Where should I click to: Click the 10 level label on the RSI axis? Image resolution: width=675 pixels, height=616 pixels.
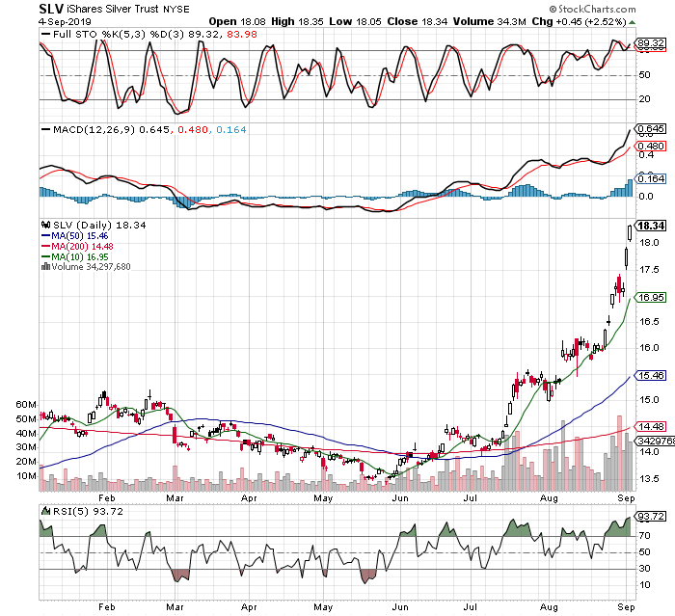[644, 585]
